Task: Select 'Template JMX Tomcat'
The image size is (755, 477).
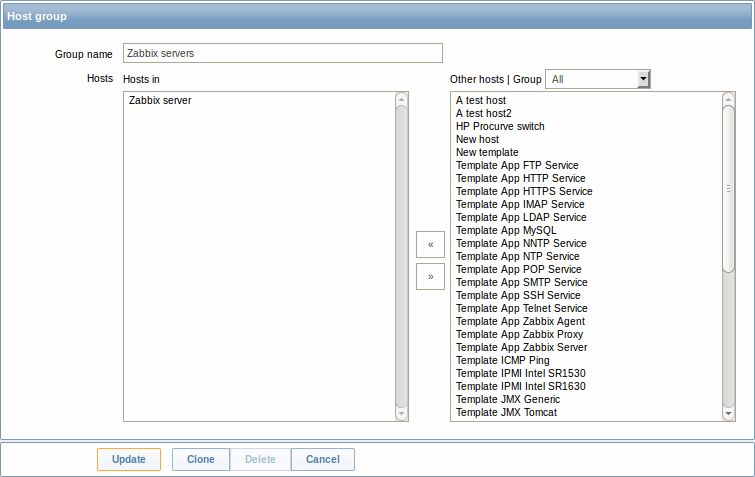Action: pos(506,412)
